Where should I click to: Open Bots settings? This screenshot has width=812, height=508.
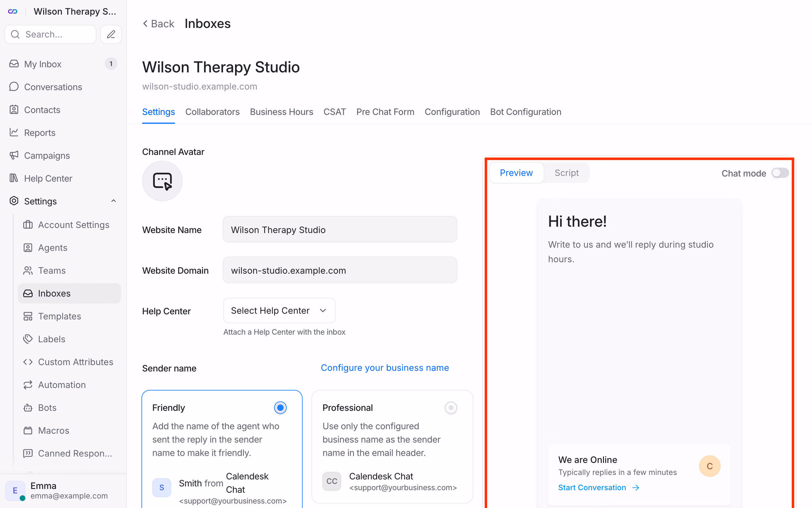(69, 407)
